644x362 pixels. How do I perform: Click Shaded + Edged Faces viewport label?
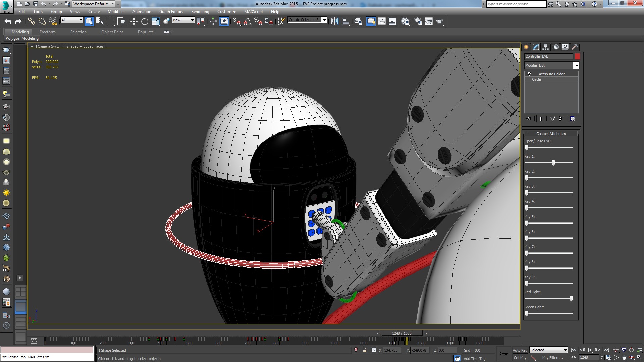(x=85, y=46)
